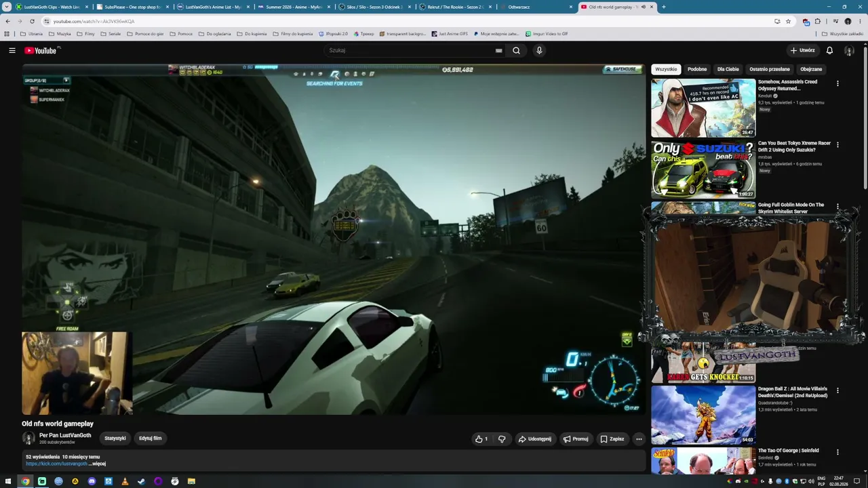Reload the page with the refresh button

click(x=32, y=21)
